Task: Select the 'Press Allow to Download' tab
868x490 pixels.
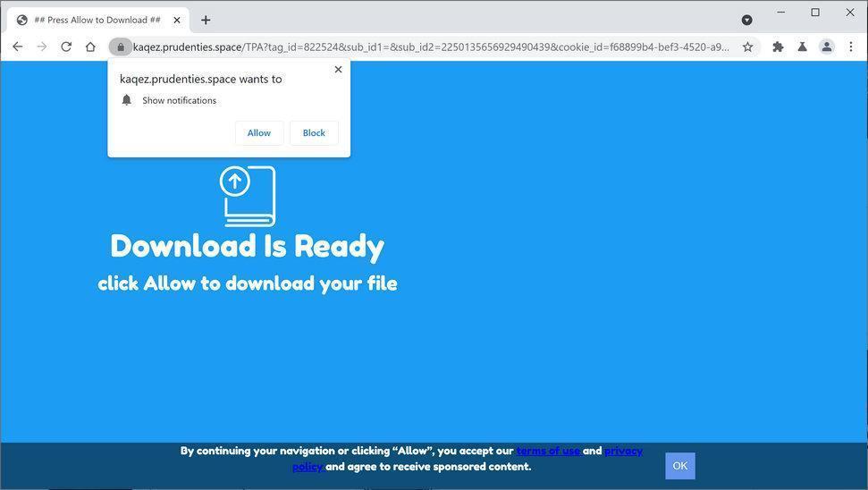Action: (x=98, y=20)
